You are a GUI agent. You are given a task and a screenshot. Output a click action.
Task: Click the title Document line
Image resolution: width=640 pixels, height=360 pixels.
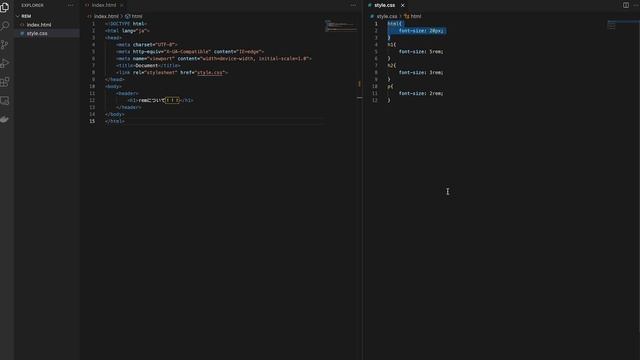click(x=148, y=65)
